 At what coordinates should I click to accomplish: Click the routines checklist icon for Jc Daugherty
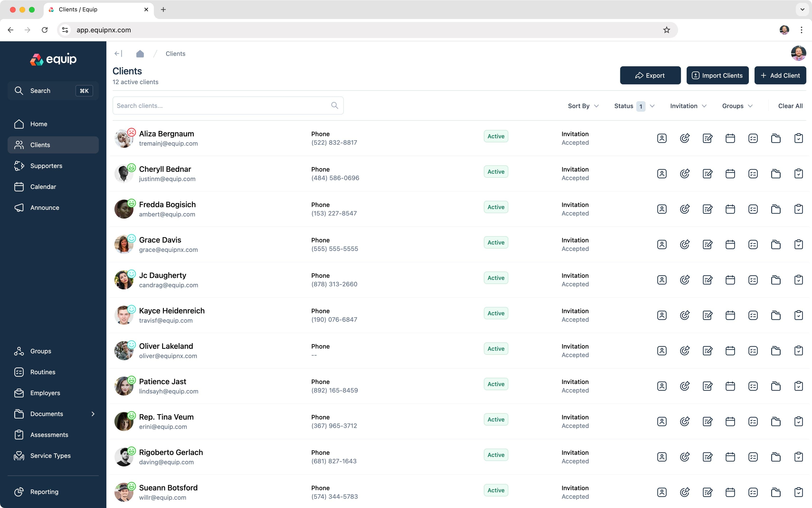coord(753,279)
